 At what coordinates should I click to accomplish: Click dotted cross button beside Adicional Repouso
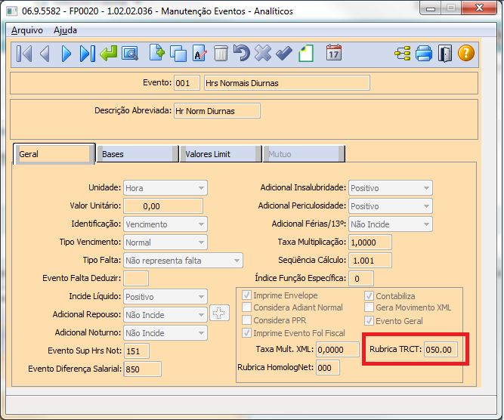[219, 313]
